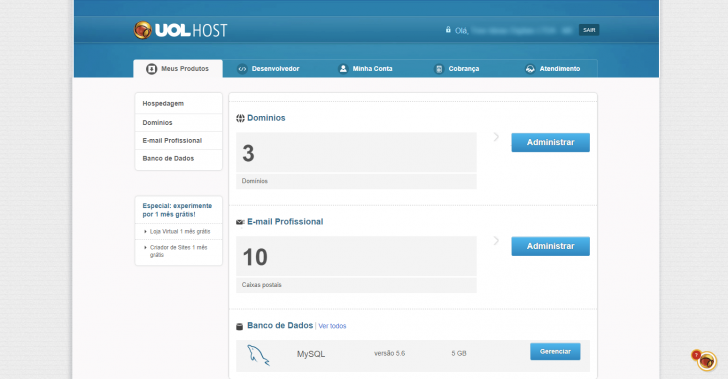728x379 pixels.
Task: Click the headset icon on Atendimento tab
Action: tap(530, 69)
